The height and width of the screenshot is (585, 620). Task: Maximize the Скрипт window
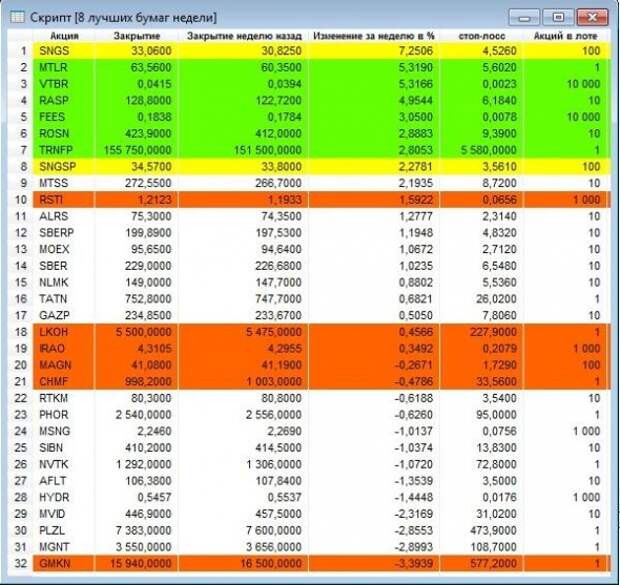pos(558,17)
